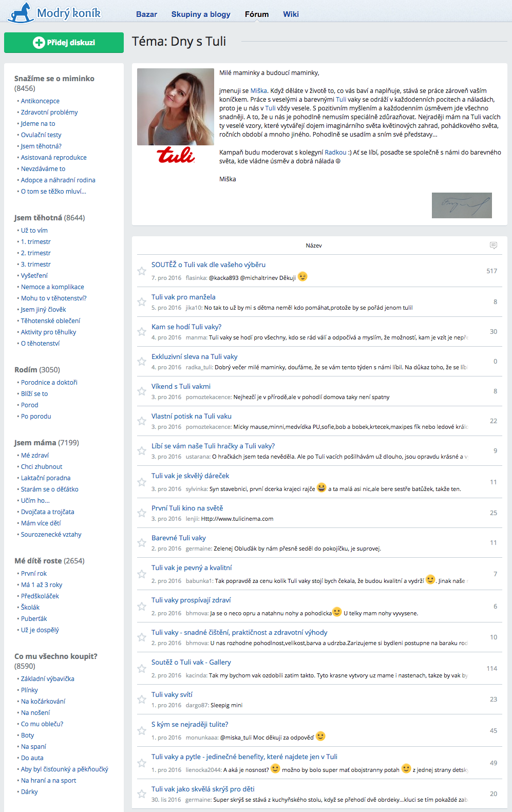The image size is (512, 812).
Task: Open the 'Rodím' category heading
Action: coord(26,370)
